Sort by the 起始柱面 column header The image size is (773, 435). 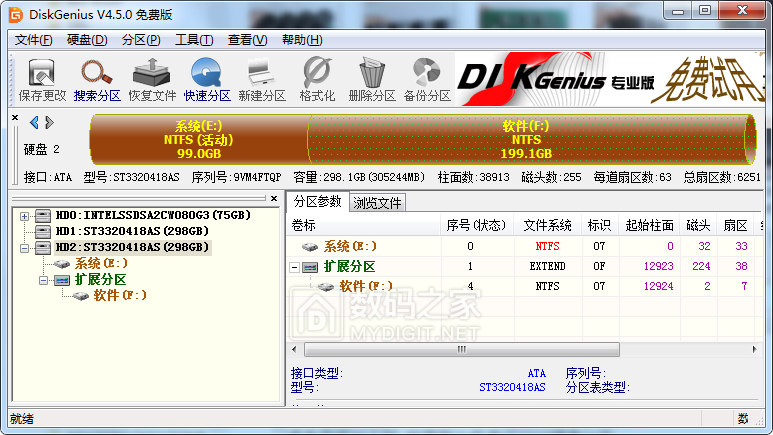coord(649,225)
